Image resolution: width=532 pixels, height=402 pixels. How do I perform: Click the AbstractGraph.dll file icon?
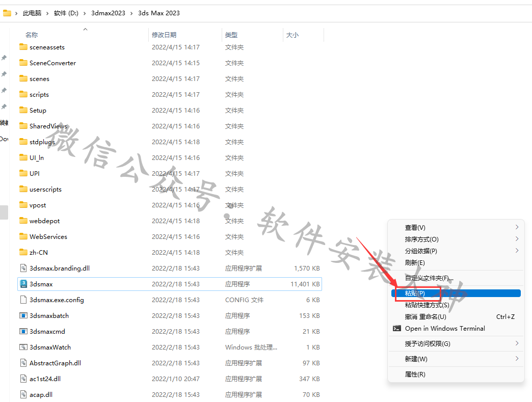[x=23, y=363]
